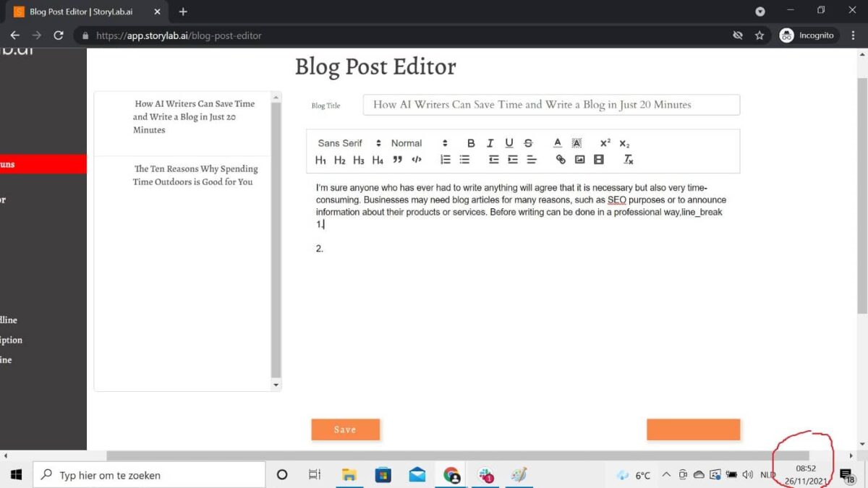Toggle subscript formatting
Viewport: 868px width, 488px height.
point(623,142)
